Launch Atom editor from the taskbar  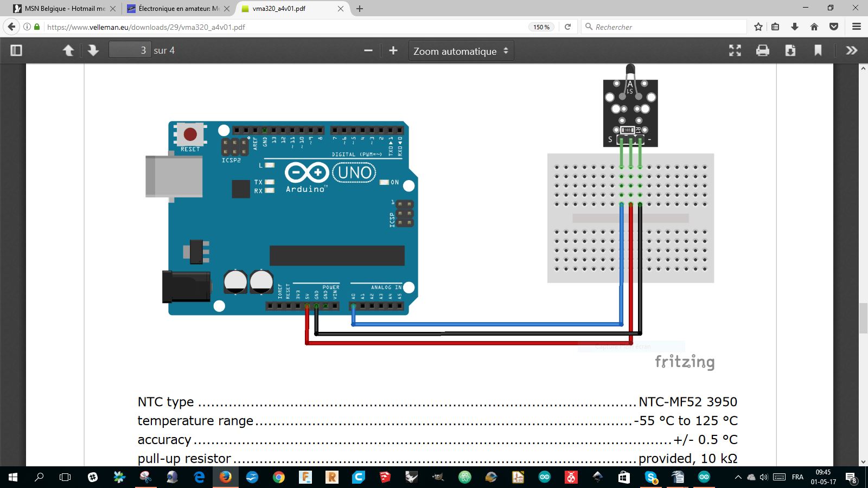pyautogui.click(x=465, y=477)
